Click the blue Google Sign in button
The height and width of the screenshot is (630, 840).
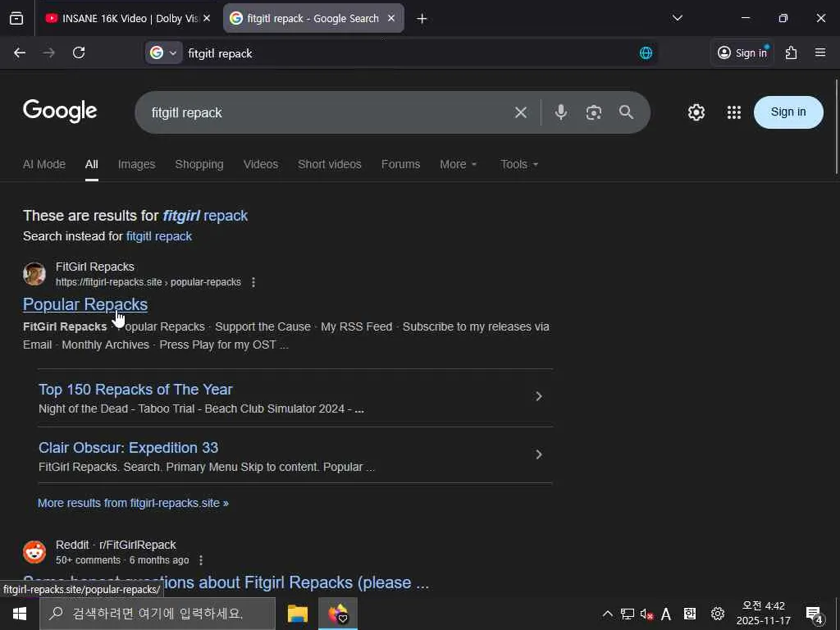788,112
